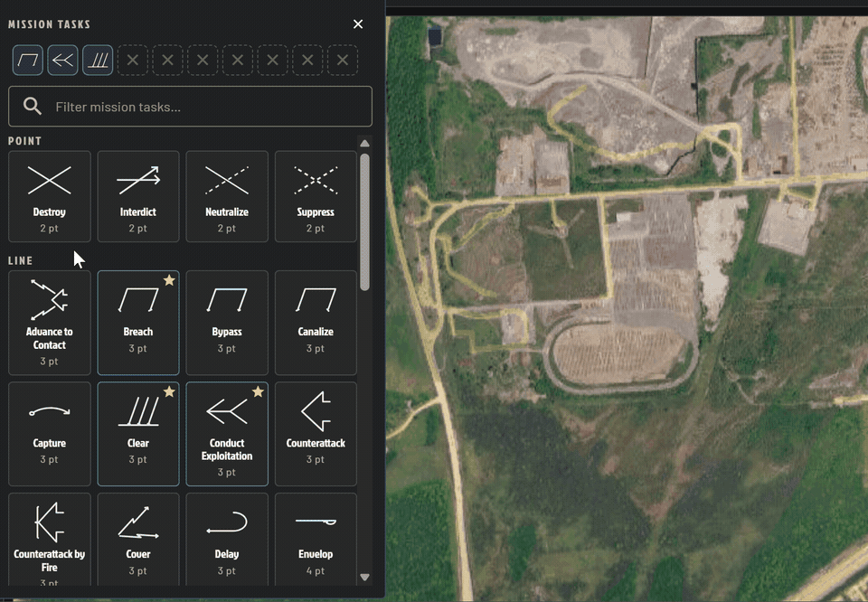Click the magnifier icon in the filter box

coord(33,107)
